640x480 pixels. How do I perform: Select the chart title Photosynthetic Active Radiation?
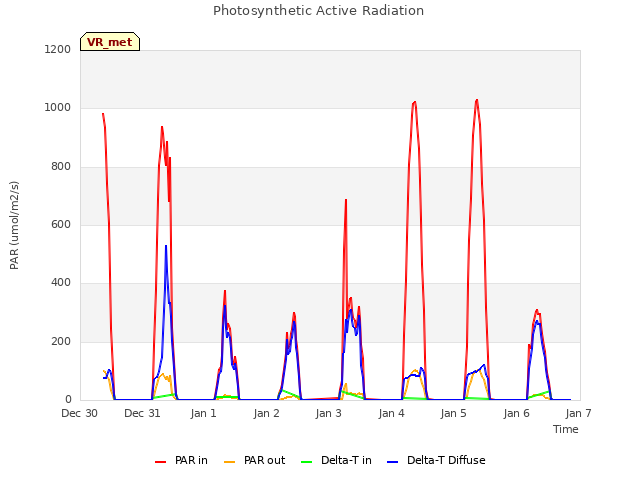318,11
